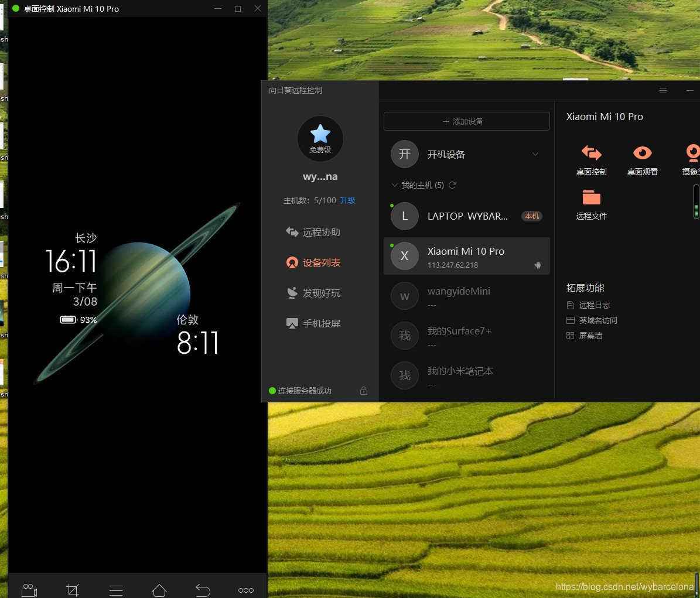The image size is (700, 598).
Task: Click the 93% battery indicator on phone screen
Action: click(78, 320)
